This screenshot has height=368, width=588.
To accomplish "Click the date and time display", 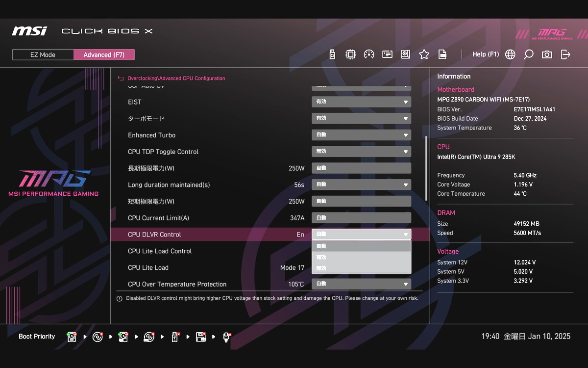I will 526,337.
